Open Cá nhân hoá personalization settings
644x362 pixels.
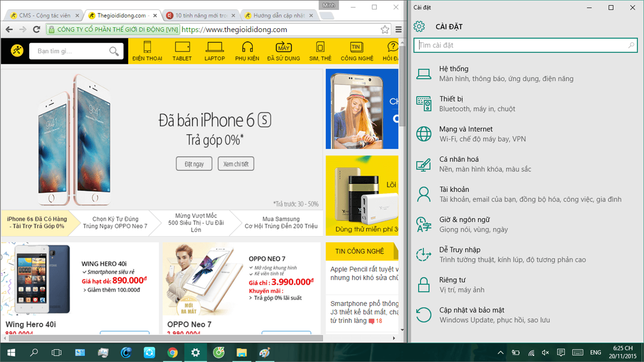tap(526, 164)
